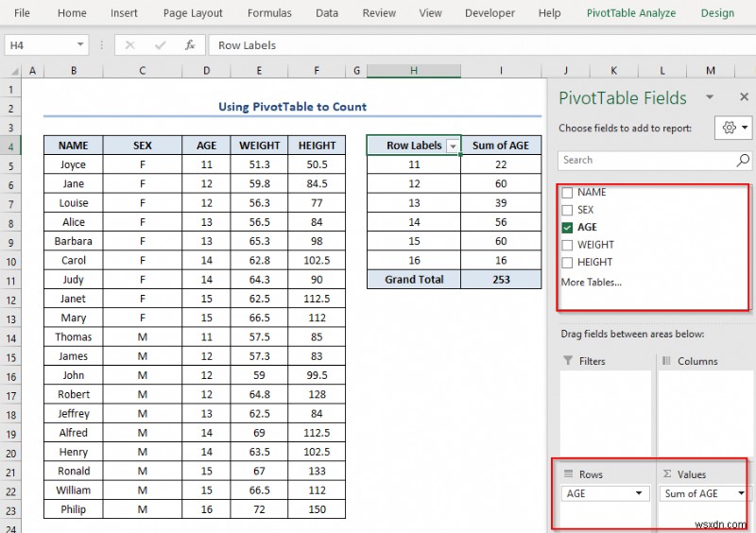Open the PivotTable Fields tools gear menu
Viewport: 756px width, 533px height.
pyautogui.click(x=733, y=128)
